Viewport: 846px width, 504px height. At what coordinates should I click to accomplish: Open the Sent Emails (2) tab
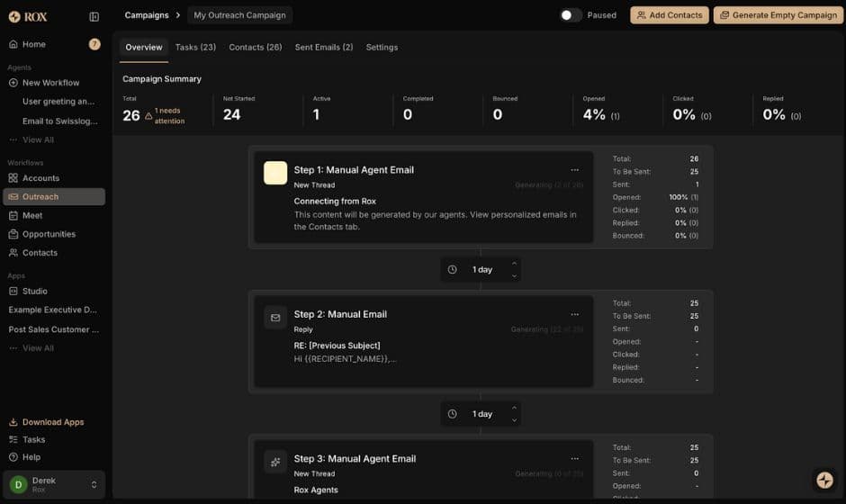tap(323, 47)
